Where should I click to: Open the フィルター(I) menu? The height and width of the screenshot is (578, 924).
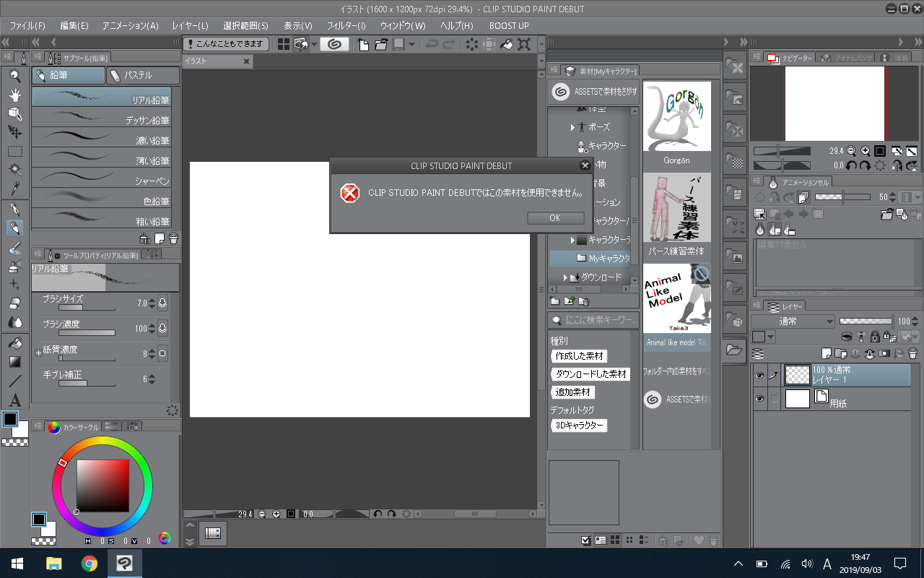point(346,25)
